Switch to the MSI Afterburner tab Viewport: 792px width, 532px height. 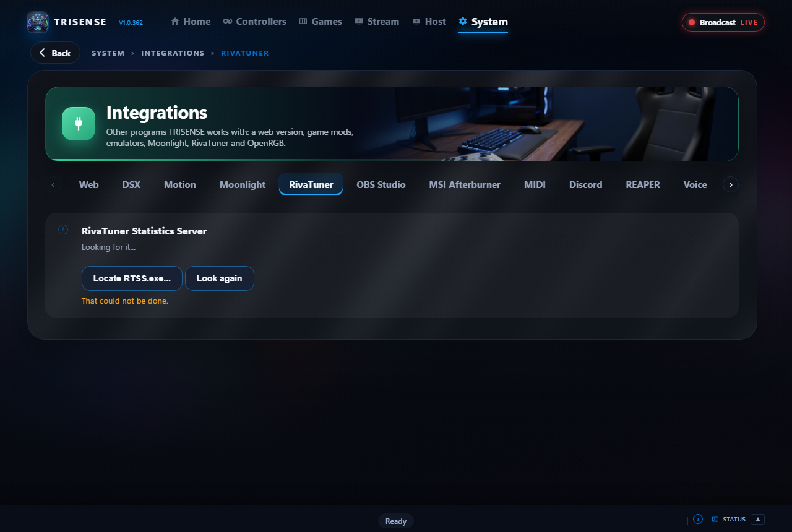(x=465, y=184)
